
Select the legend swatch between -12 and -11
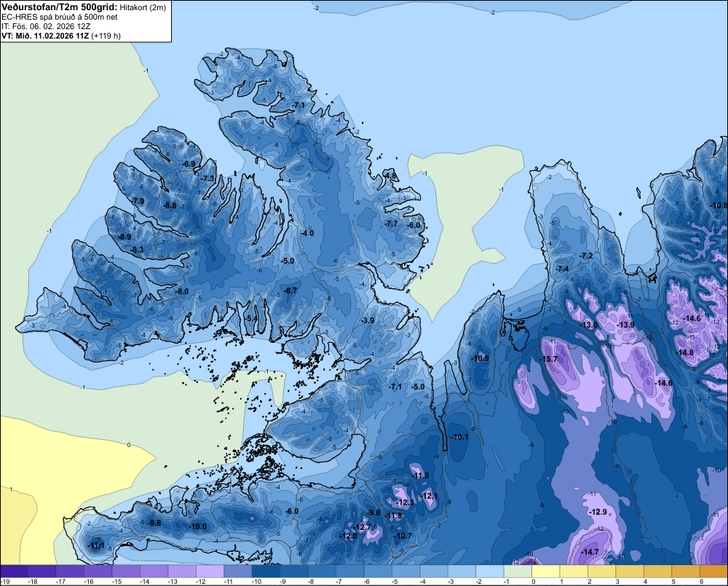tap(210, 571)
